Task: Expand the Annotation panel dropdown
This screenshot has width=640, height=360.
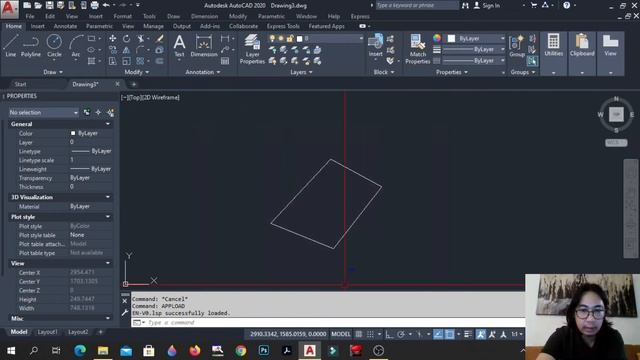Action: tap(203, 72)
